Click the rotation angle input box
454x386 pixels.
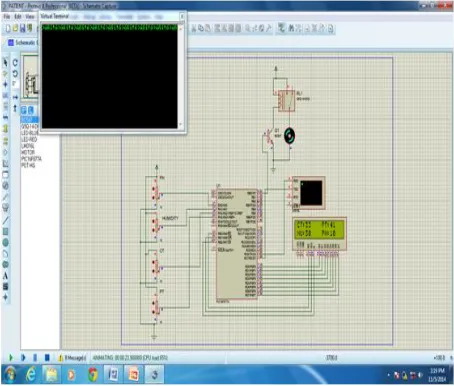click(x=15, y=84)
